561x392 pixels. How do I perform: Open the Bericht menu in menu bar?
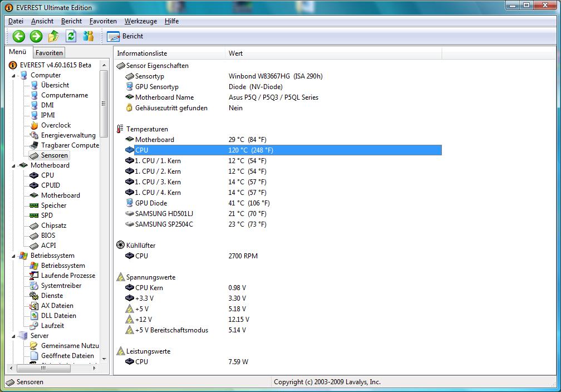pyautogui.click(x=71, y=21)
